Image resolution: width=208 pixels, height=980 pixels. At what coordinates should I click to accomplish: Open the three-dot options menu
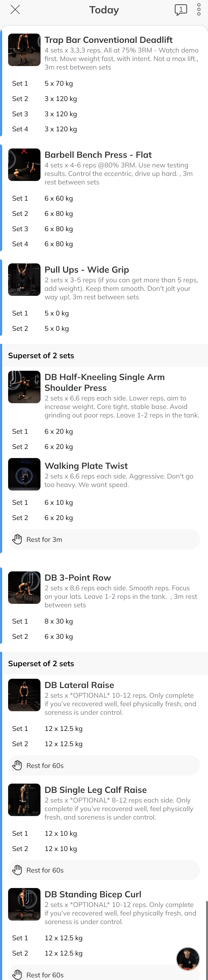coord(199,10)
